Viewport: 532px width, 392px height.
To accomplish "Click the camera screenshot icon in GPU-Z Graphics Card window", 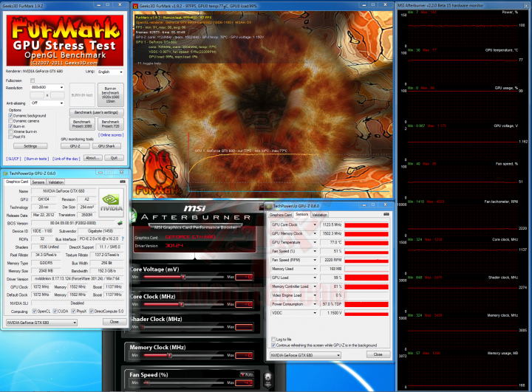I will click(x=123, y=182).
